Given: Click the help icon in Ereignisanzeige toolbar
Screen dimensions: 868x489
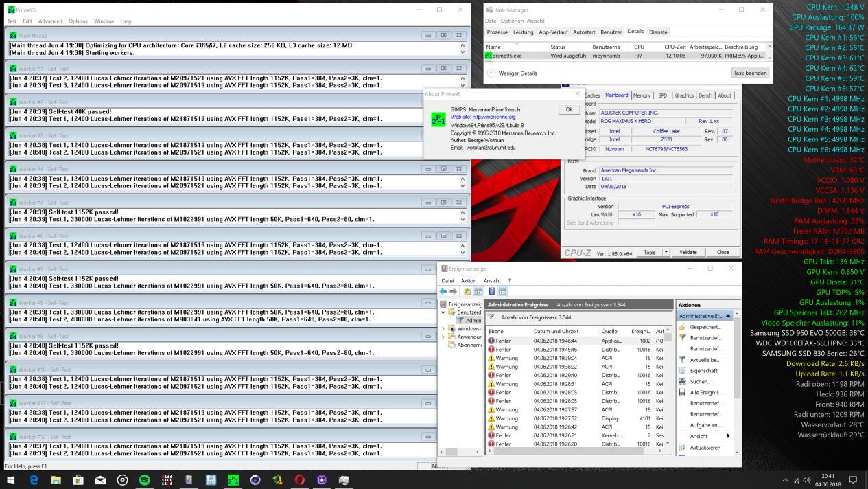Looking at the screenshot, I should [491, 291].
